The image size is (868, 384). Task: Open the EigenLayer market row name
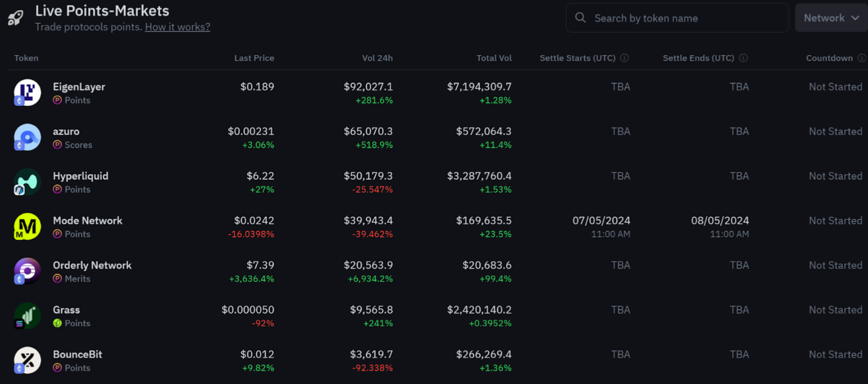(x=79, y=87)
